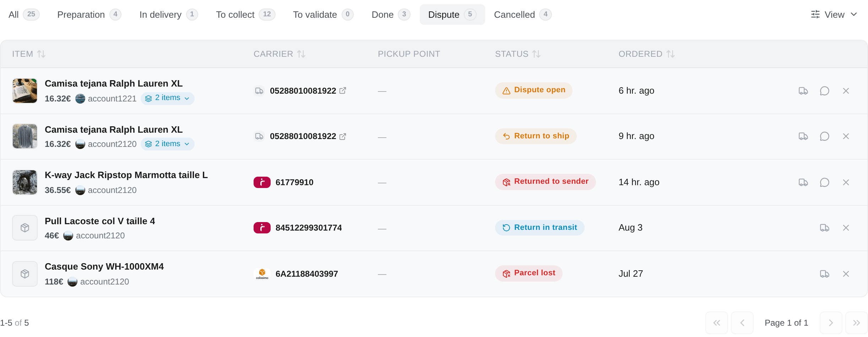
Task: Expand 2 items for account1221 order
Action: [167, 98]
